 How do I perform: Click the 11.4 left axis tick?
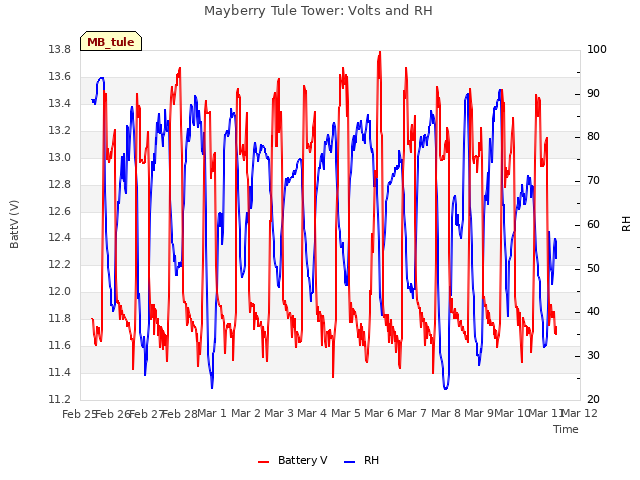[x=60, y=372]
